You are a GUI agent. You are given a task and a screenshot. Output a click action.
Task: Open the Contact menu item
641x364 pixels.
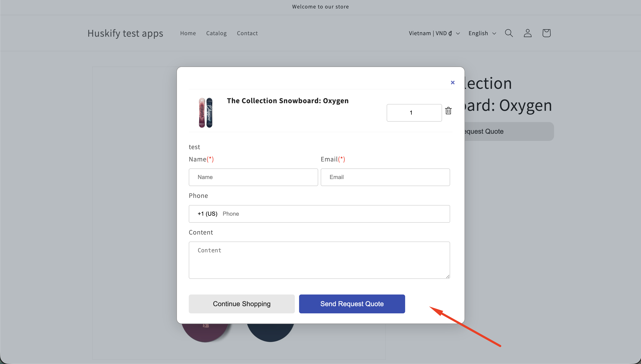(247, 33)
